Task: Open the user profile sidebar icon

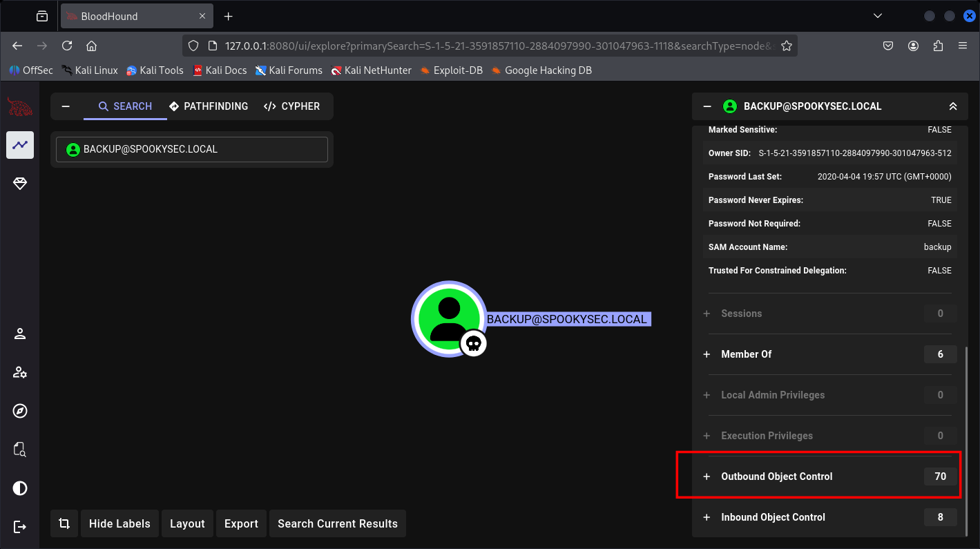Action: (20, 334)
